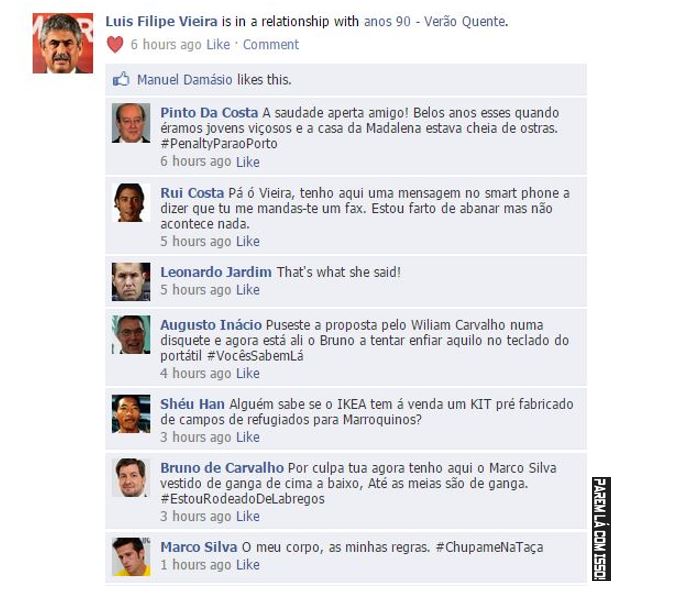Image resolution: width=674 pixels, height=595 pixels.
Task: Open Pinto Da Costa's avatar thumbnail
Action: (x=131, y=123)
